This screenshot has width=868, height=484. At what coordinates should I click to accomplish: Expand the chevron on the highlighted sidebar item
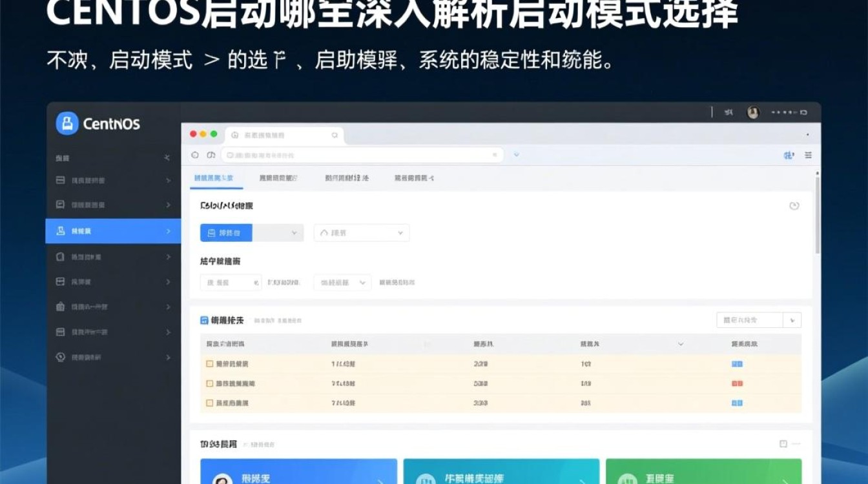[x=168, y=230]
